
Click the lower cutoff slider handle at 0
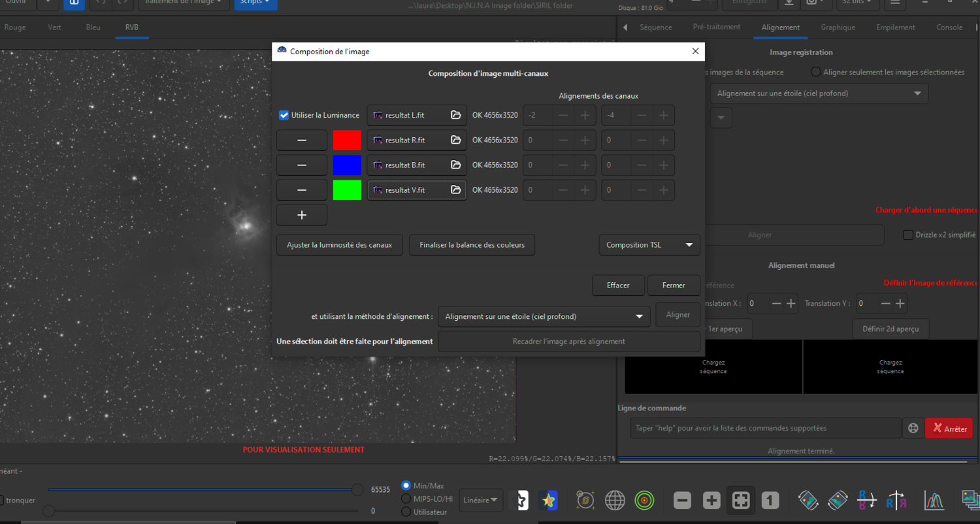tap(49, 511)
